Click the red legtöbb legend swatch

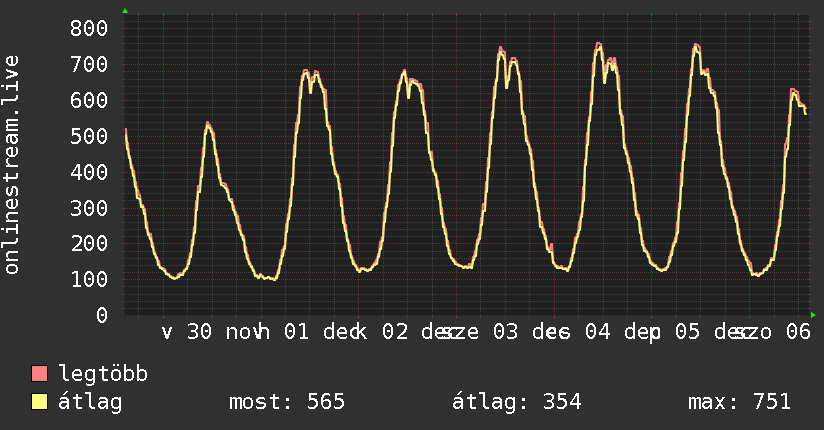tap(40, 375)
